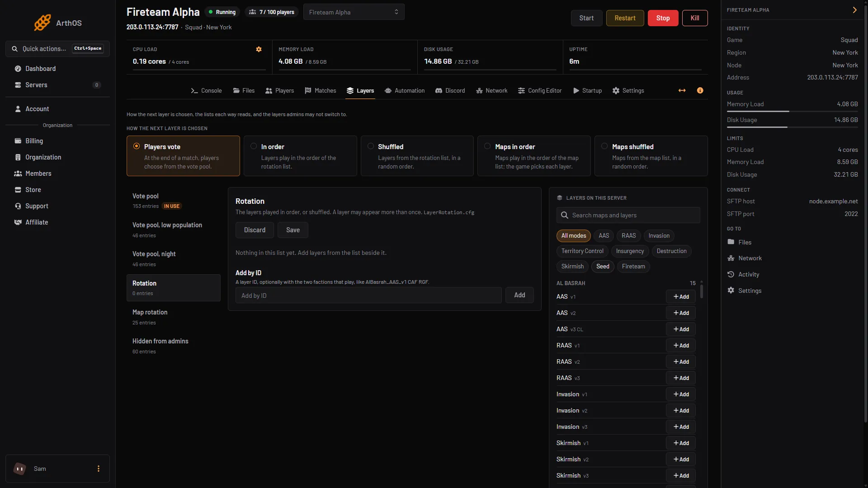Open Affiliate in sidebar
The height and width of the screenshot is (488, 868).
coord(57,222)
